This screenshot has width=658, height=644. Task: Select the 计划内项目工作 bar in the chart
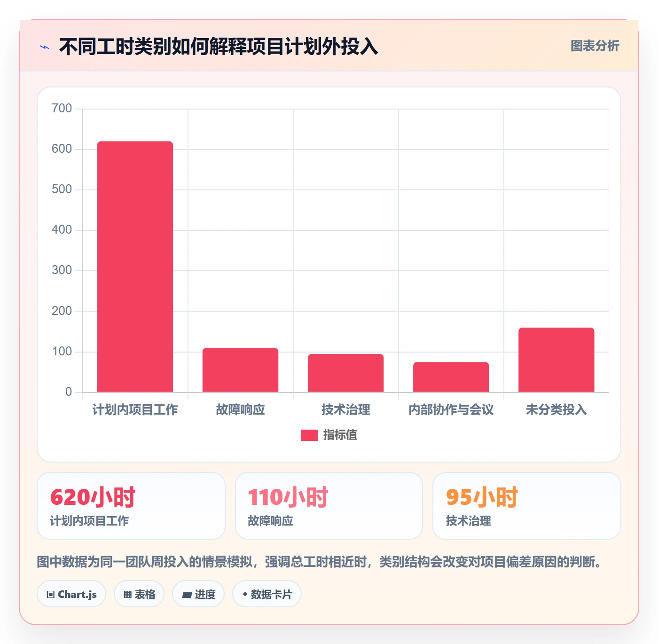135,267
